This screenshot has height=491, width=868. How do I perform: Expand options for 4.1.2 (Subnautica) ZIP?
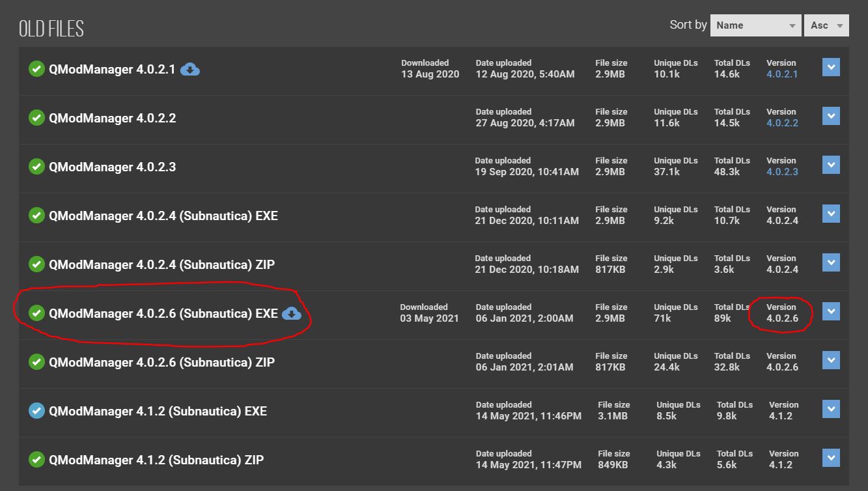tap(831, 458)
